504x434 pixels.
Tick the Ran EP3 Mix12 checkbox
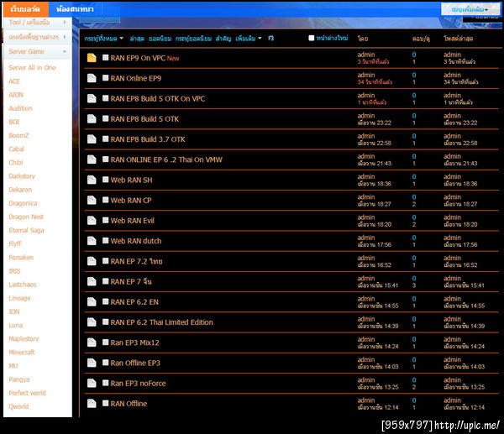pos(106,342)
